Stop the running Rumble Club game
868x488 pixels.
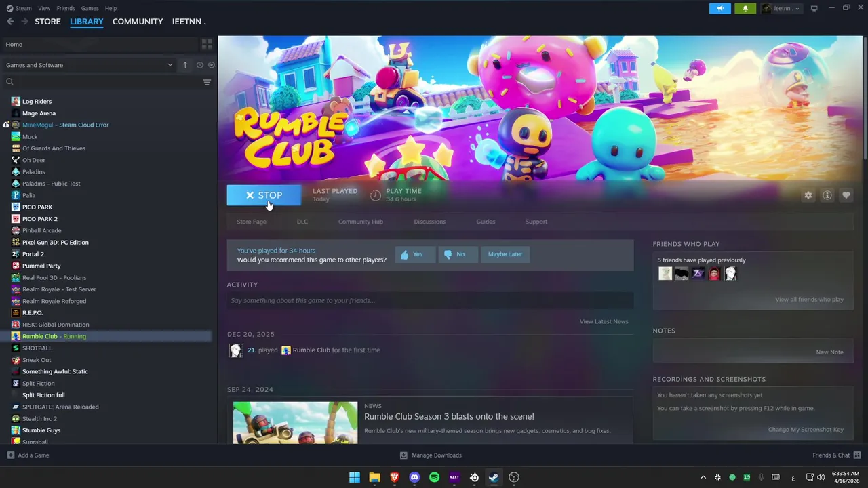point(264,195)
